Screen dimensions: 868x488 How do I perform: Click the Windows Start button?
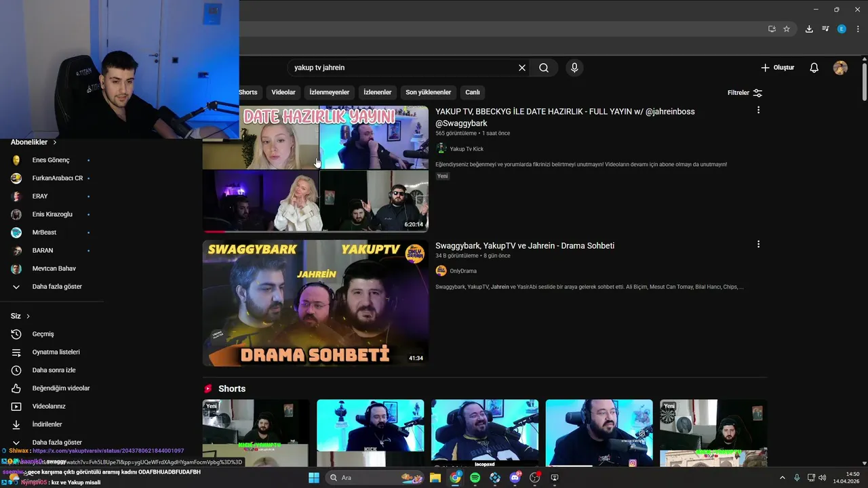pyautogui.click(x=314, y=478)
